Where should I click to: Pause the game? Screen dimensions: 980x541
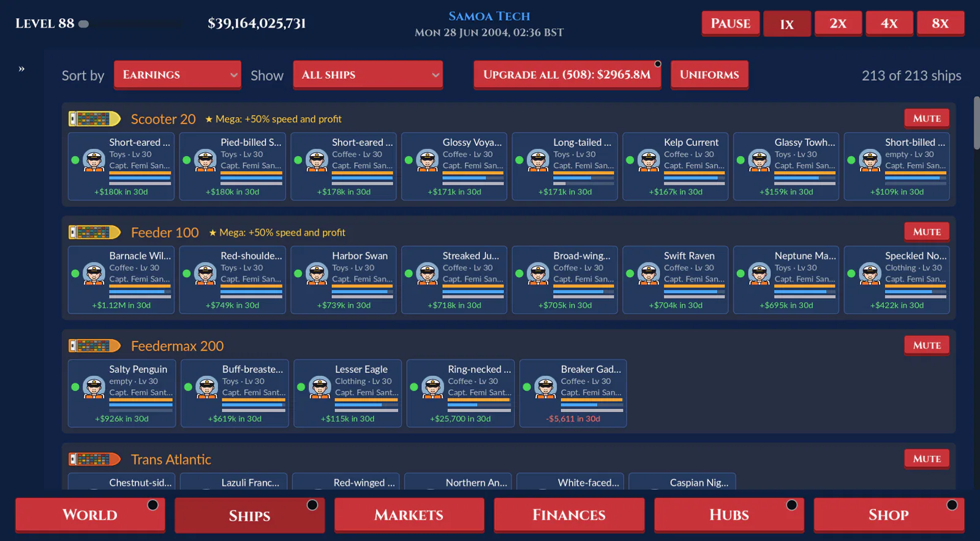pyautogui.click(x=731, y=24)
